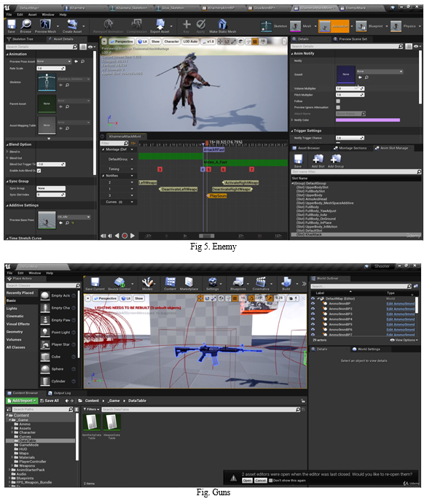Click the Add/Import button
Image resolution: width=435 pixels, height=504 pixels.
pos(22,400)
